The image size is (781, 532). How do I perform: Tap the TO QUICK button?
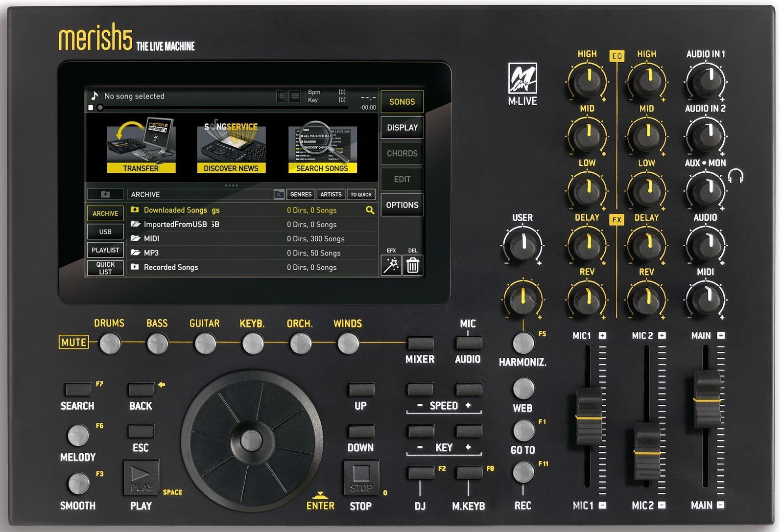click(361, 194)
